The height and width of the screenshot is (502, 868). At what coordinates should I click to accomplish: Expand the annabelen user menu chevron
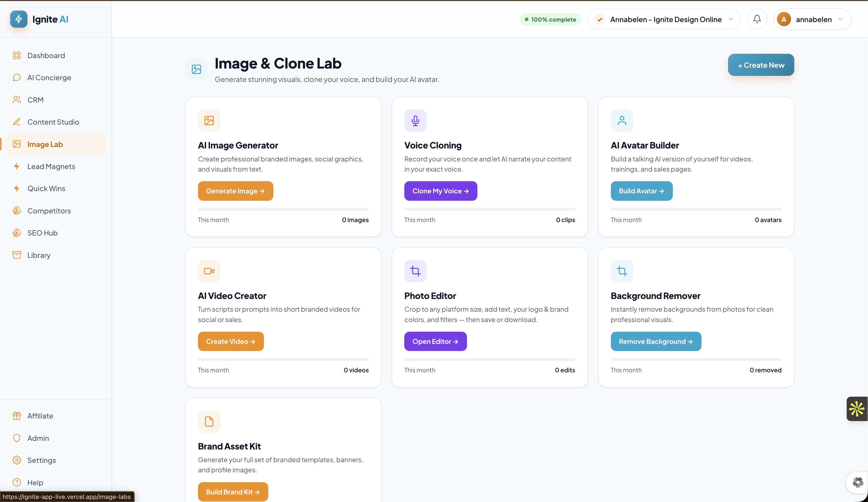(x=841, y=19)
